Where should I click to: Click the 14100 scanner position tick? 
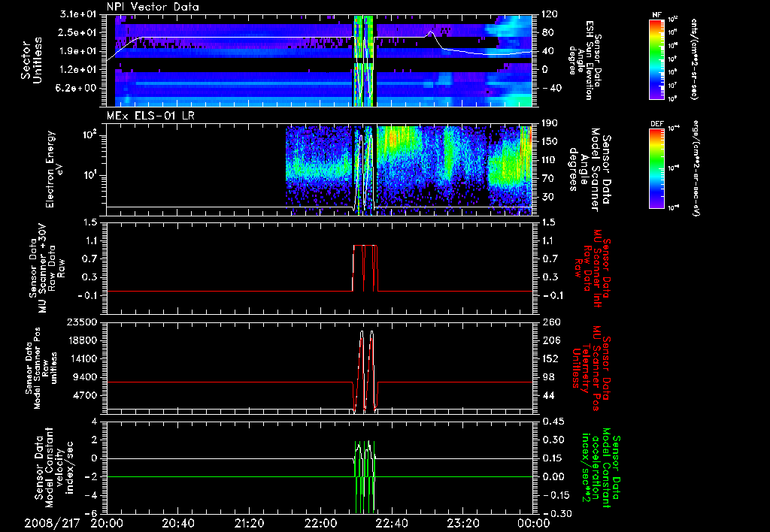pyautogui.click(x=81, y=358)
